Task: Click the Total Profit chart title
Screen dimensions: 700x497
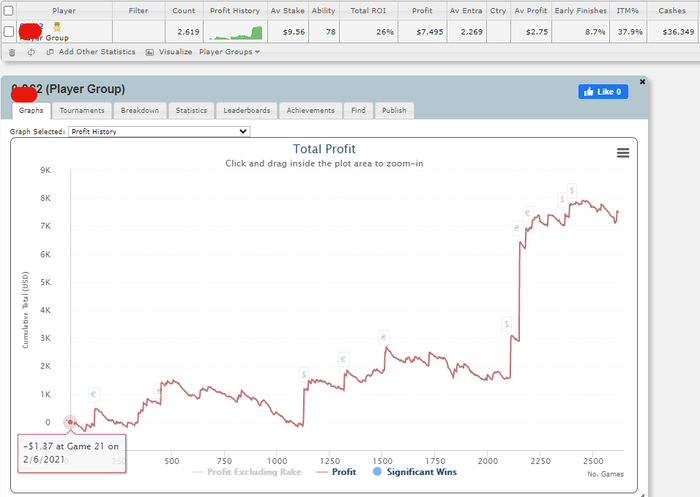Action: click(324, 149)
